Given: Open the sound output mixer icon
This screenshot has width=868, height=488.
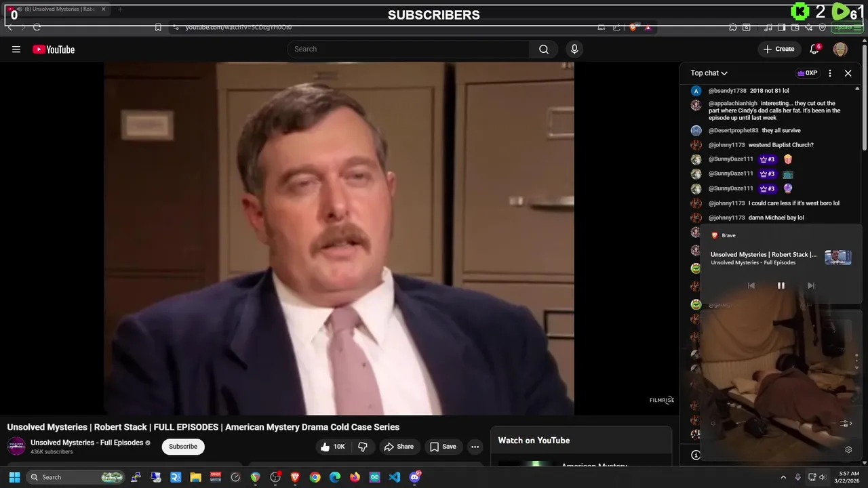Looking at the screenshot, I should tap(846, 424).
